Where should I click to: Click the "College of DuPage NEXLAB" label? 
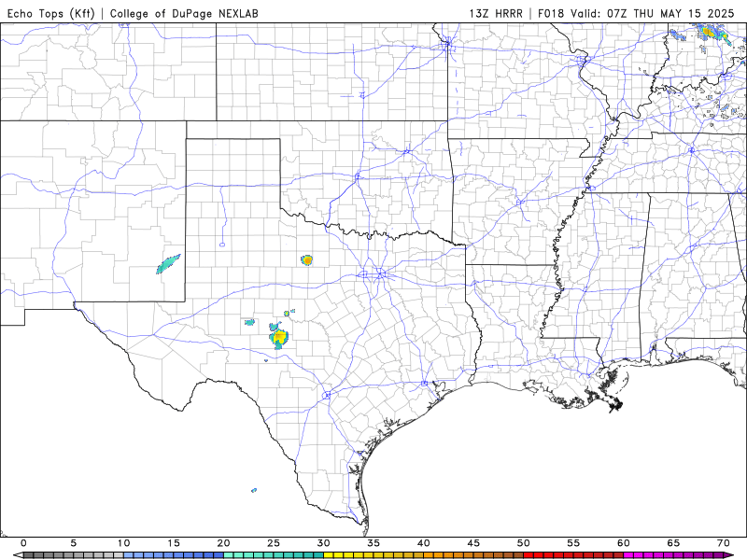pyautogui.click(x=184, y=13)
